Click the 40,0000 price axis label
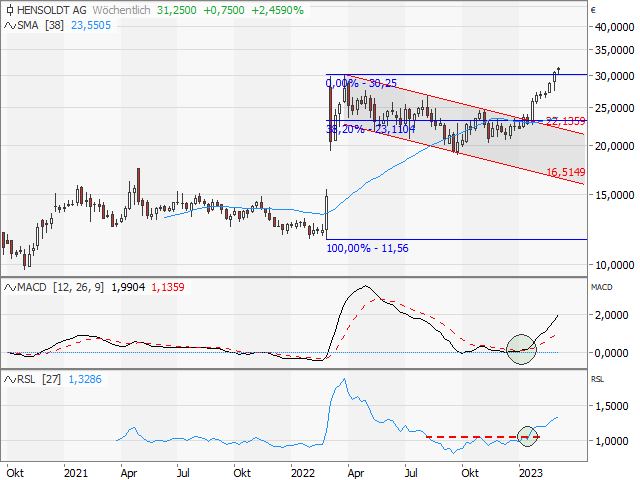 [x=615, y=27]
